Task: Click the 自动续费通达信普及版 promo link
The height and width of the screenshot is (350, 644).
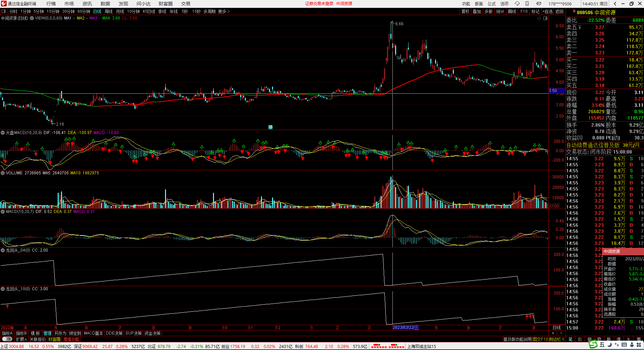Action: click(593, 145)
